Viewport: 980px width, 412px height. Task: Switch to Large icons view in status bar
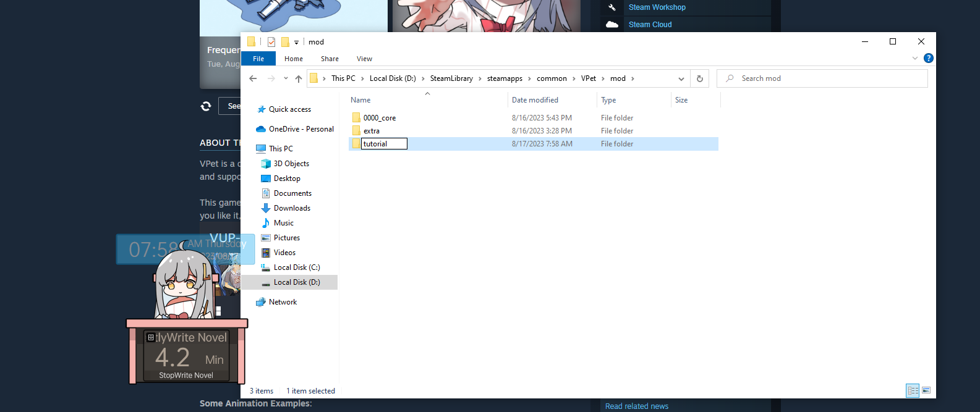926,390
